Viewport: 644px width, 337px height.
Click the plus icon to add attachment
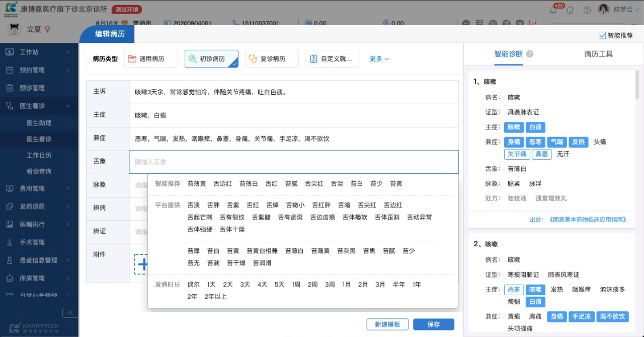[x=143, y=264]
